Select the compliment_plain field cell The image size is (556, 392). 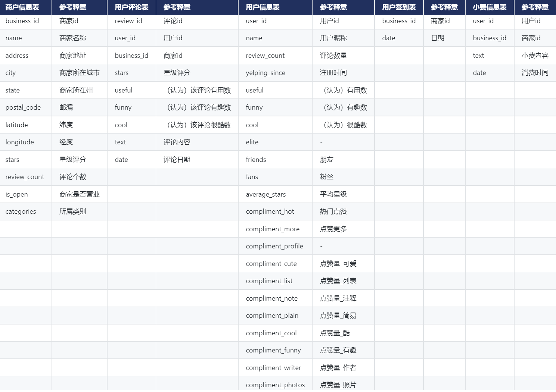[x=275, y=316]
